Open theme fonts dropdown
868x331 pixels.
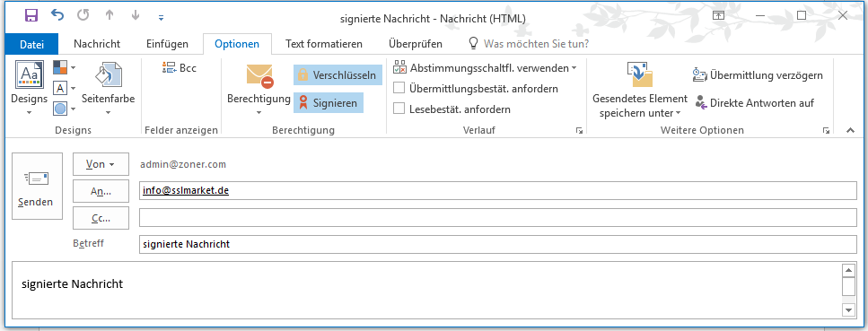coord(65,88)
